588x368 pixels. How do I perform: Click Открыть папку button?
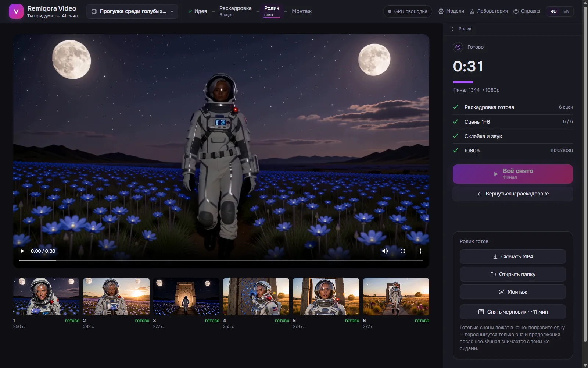pos(513,274)
